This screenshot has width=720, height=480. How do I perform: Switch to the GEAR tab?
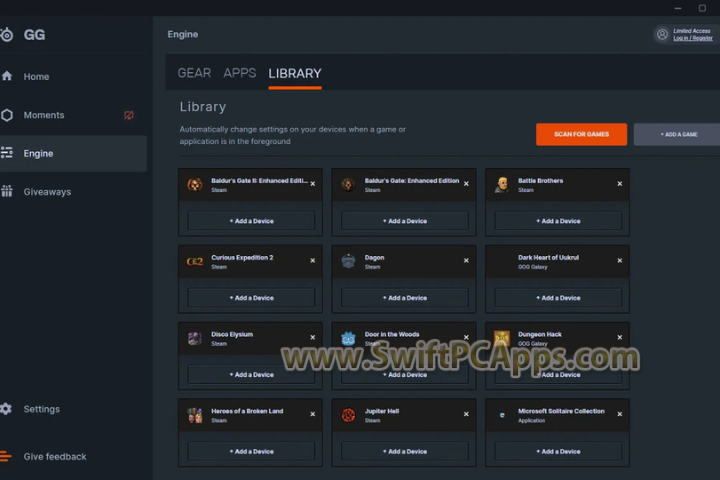[x=194, y=73]
